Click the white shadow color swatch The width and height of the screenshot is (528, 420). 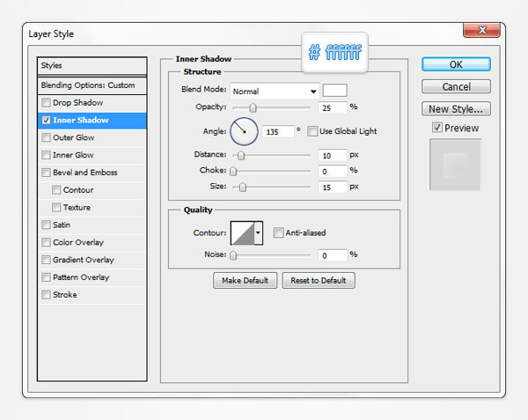334,90
